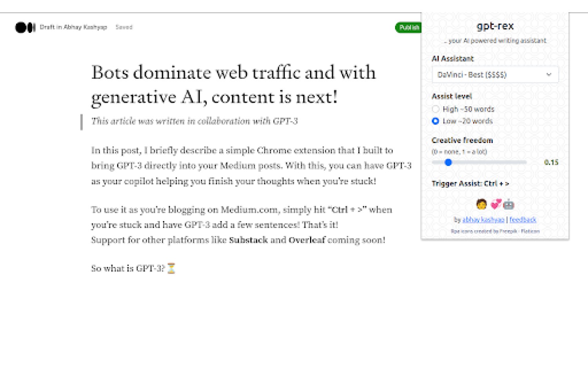Select High ~50 words assist level
Viewport: 588px width, 392px height.
point(436,109)
